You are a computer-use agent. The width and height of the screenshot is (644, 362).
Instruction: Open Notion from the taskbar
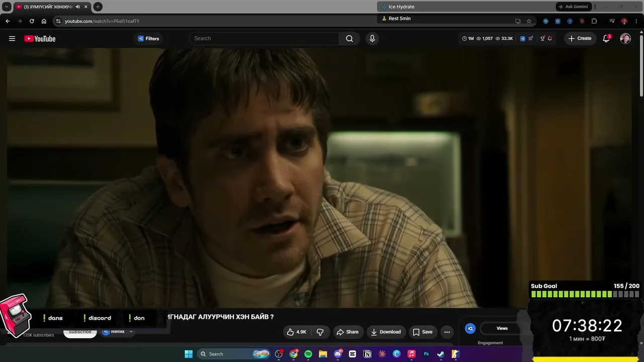coord(367,354)
